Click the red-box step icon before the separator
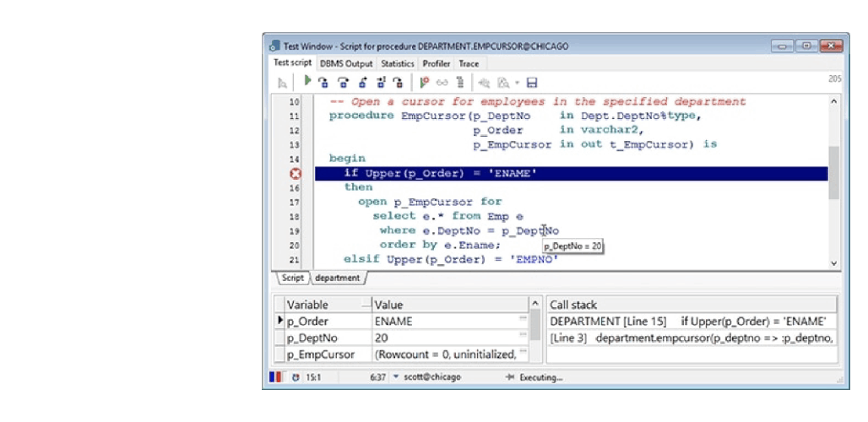This screenshot has width=868, height=422. point(398,83)
